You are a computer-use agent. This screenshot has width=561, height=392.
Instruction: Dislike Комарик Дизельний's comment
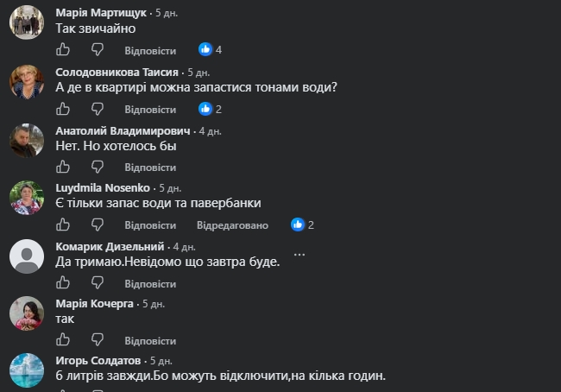tap(98, 283)
